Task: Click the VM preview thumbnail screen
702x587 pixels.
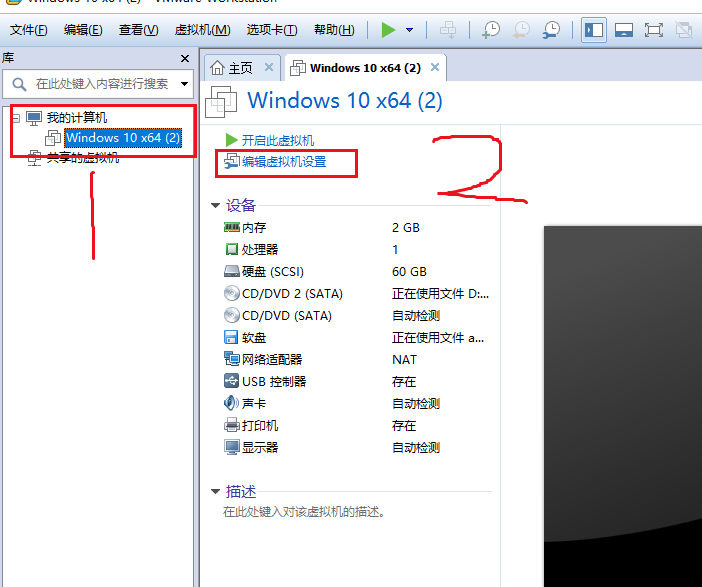Action: (623, 406)
